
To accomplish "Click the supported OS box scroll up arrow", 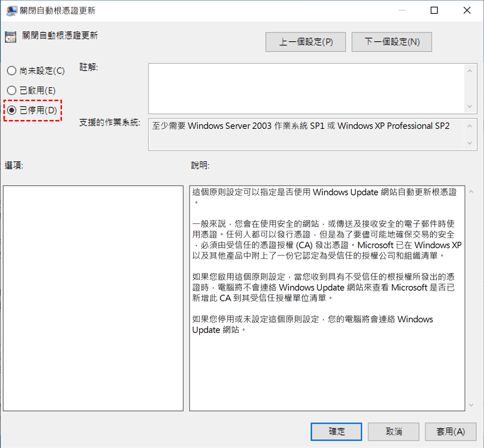I will click(470, 126).
